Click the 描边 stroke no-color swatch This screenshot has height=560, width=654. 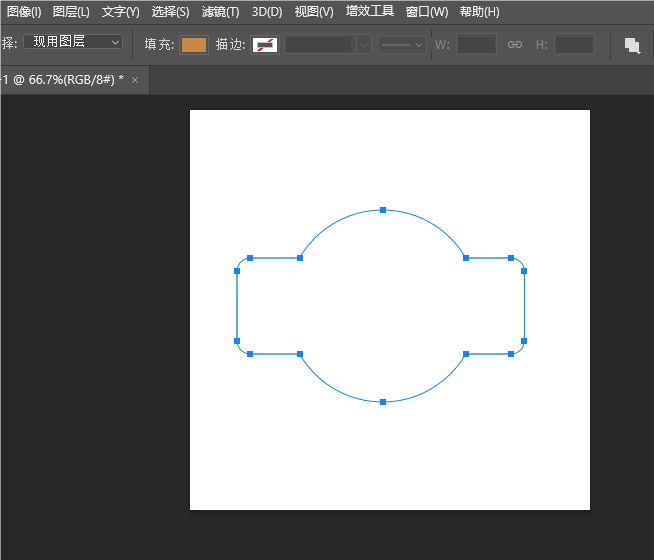265,45
